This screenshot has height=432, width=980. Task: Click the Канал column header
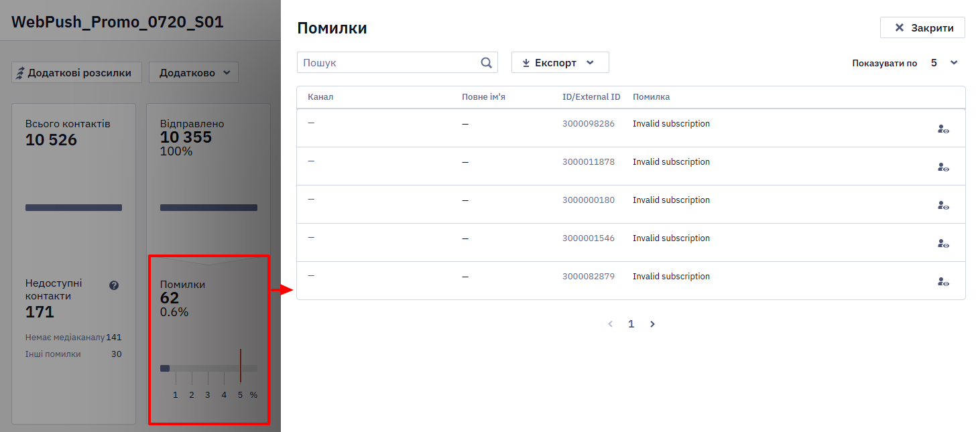pos(320,97)
